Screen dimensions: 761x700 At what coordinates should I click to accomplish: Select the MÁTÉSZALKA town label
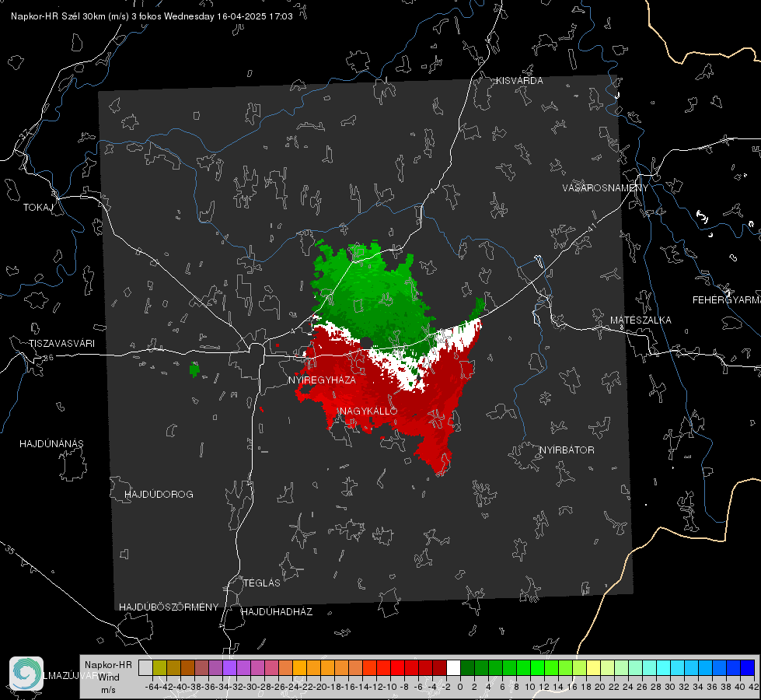(641, 320)
